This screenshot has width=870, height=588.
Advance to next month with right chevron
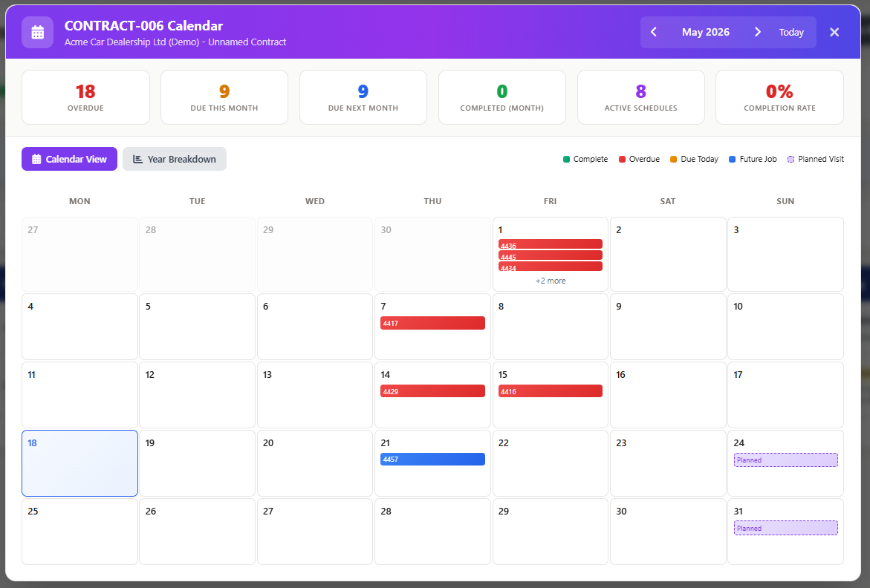coord(757,32)
